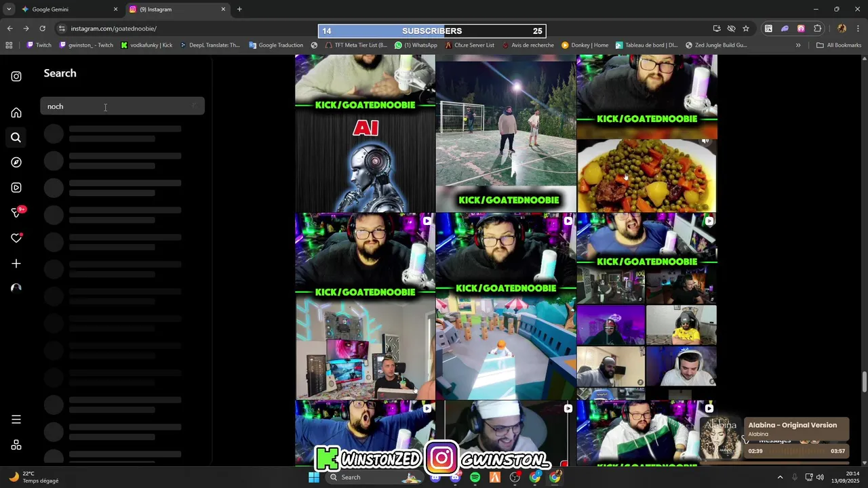Image resolution: width=868 pixels, height=488 pixels.
Task: Open the Avis de recherche bookmark
Action: click(x=528, y=45)
